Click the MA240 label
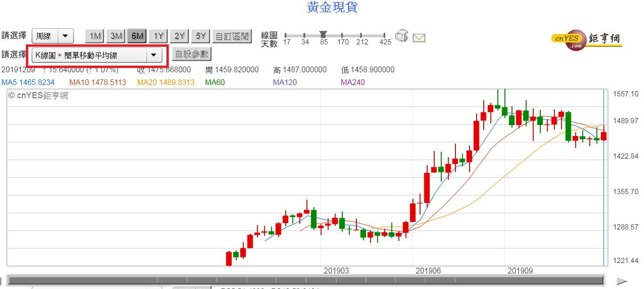The image size is (644, 289). [x=353, y=82]
